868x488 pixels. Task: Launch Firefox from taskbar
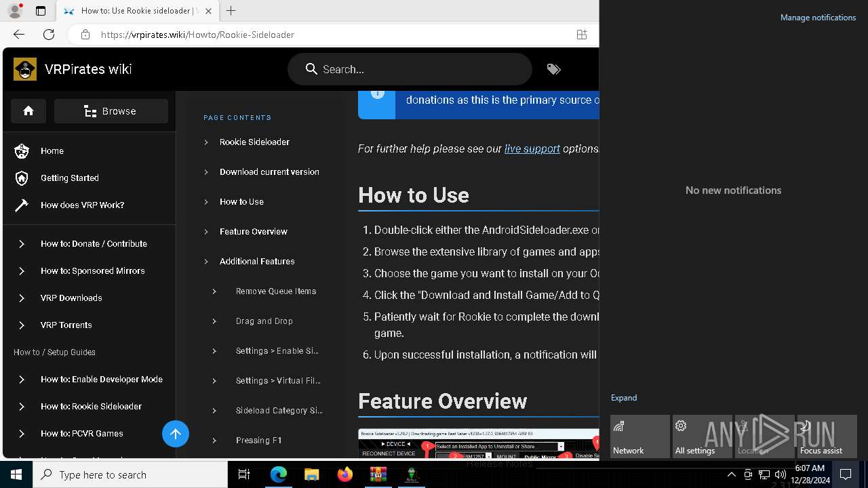[345, 474]
